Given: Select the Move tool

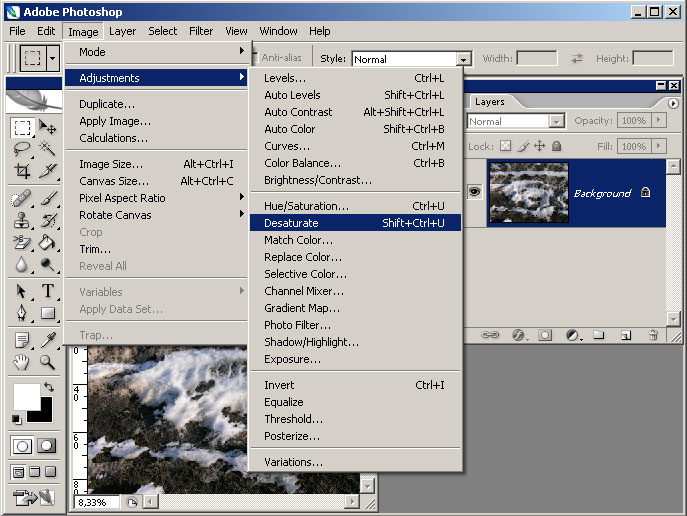Looking at the screenshot, I should [47, 127].
